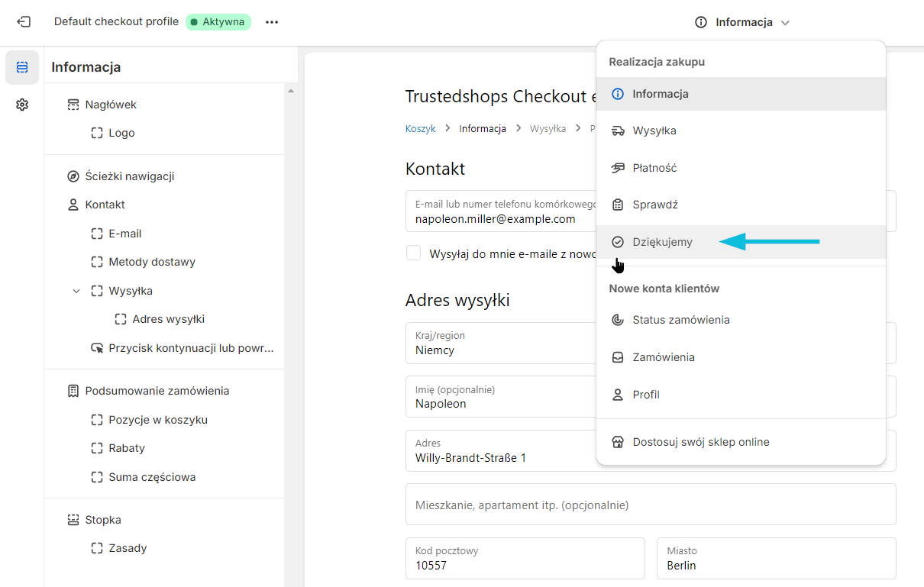This screenshot has width=924, height=587.
Task: Click the truck icon beside Wysyłka
Action: click(618, 131)
